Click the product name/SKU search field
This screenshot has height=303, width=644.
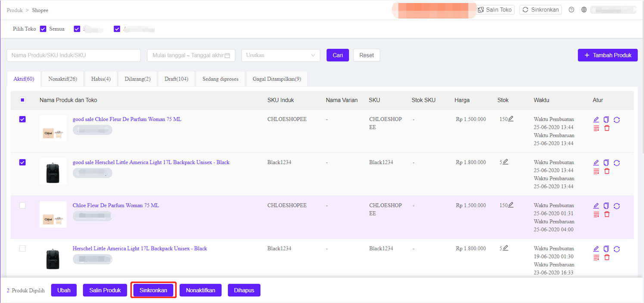(x=74, y=55)
